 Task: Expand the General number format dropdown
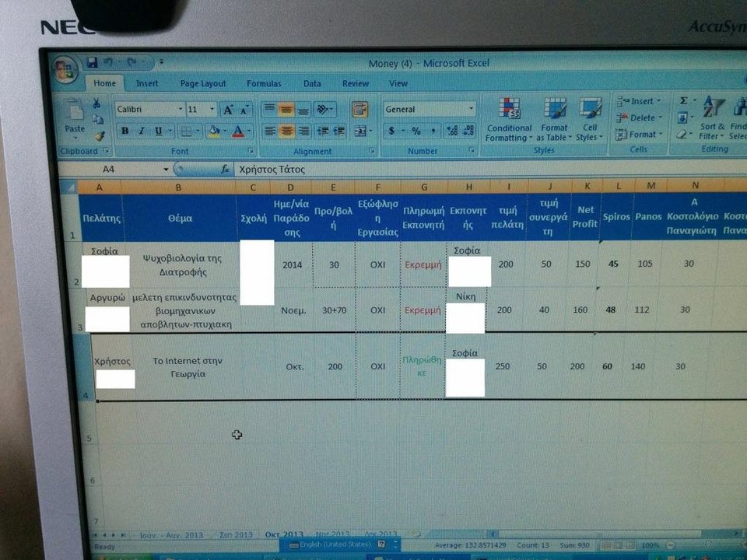(x=471, y=110)
